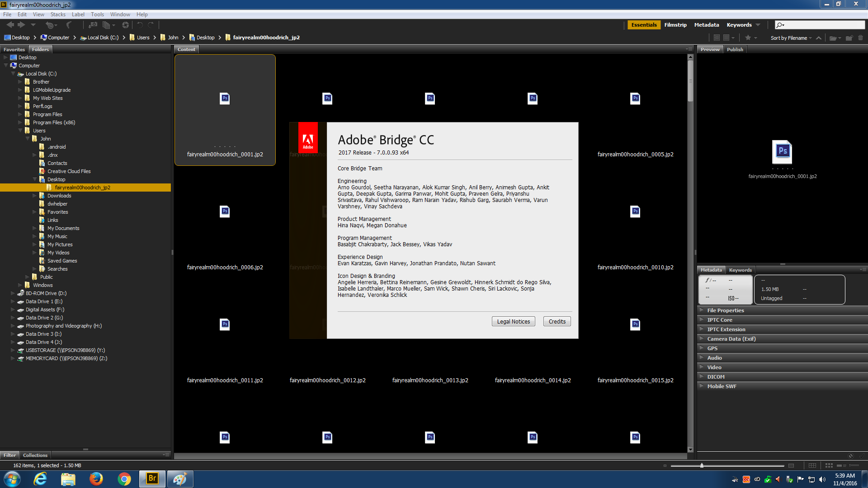Image resolution: width=868 pixels, height=488 pixels.
Task: Open the Sort by Filename dropdown
Action: click(x=791, y=38)
